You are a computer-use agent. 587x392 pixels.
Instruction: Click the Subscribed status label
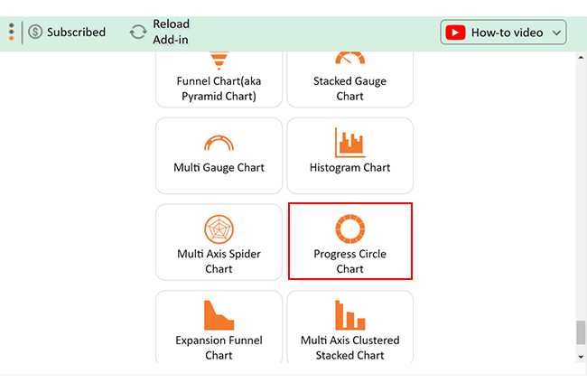coord(76,33)
